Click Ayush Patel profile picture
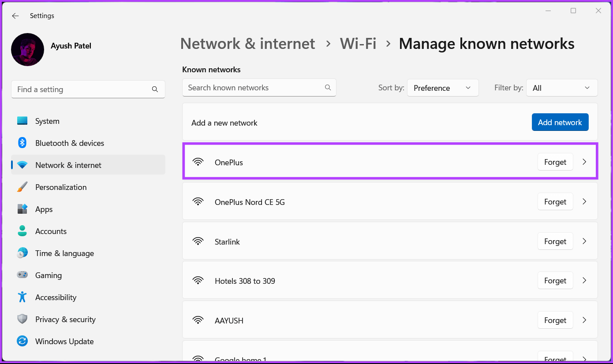The height and width of the screenshot is (364, 613). (27, 49)
